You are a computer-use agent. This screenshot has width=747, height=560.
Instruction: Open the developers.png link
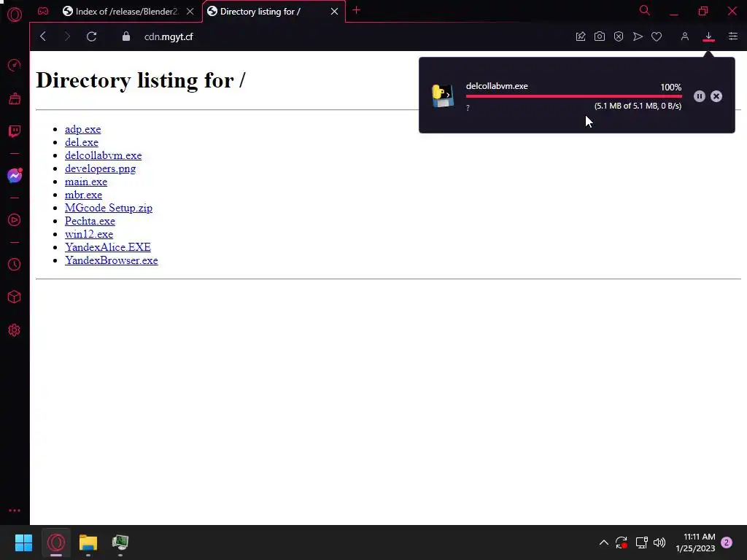(x=101, y=168)
